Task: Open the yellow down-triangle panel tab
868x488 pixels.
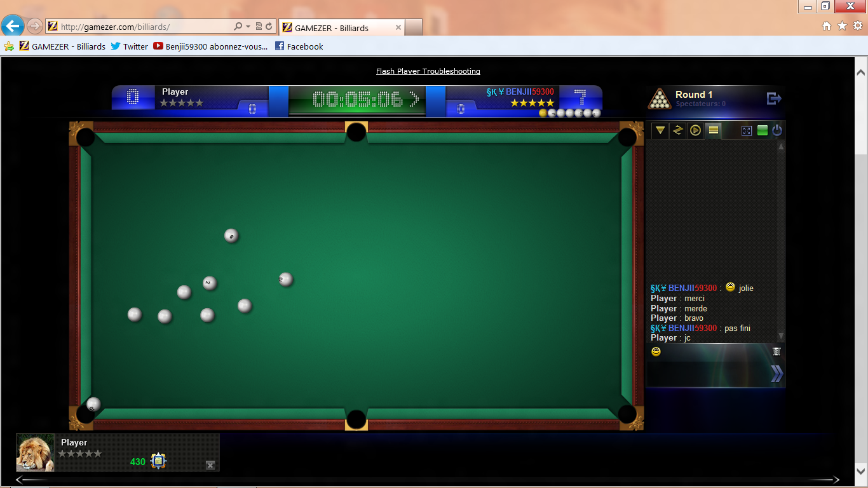Action: pos(660,130)
